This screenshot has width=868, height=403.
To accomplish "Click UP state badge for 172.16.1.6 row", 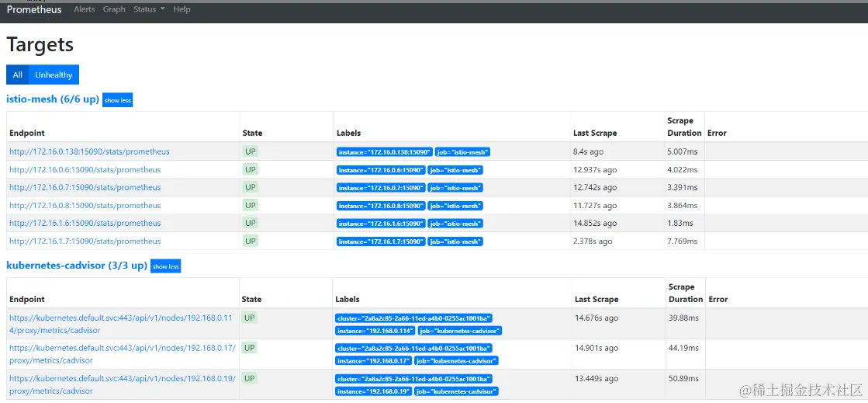I will point(251,222).
